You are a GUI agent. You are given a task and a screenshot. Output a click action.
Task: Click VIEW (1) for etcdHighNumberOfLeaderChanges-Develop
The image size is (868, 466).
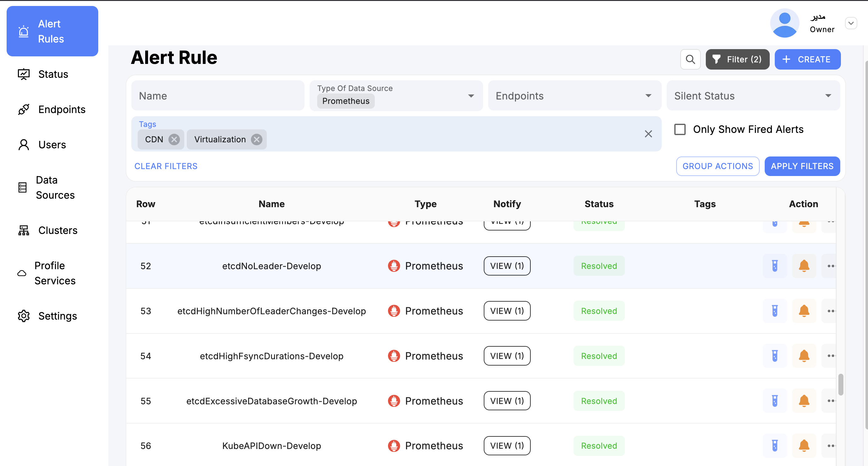point(507,311)
